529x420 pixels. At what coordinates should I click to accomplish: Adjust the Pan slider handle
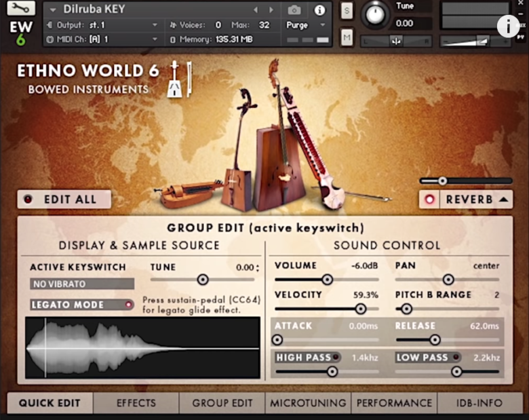pos(448,280)
